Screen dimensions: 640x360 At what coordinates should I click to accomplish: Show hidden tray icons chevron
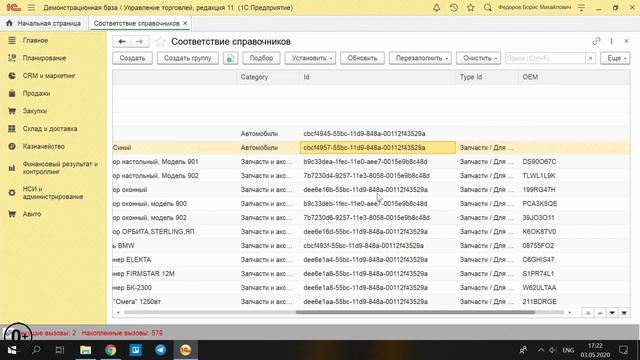coord(541,350)
